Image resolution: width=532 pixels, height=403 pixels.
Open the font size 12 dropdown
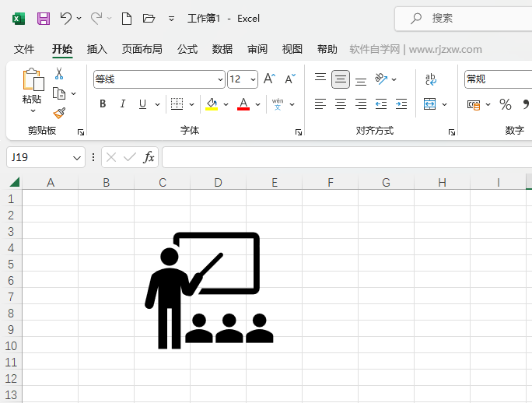click(x=253, y=79)
